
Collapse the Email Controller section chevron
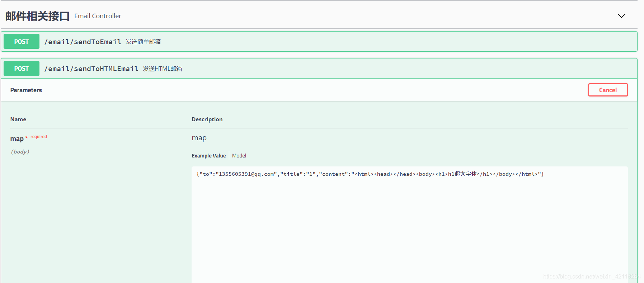tap(621, 16)
